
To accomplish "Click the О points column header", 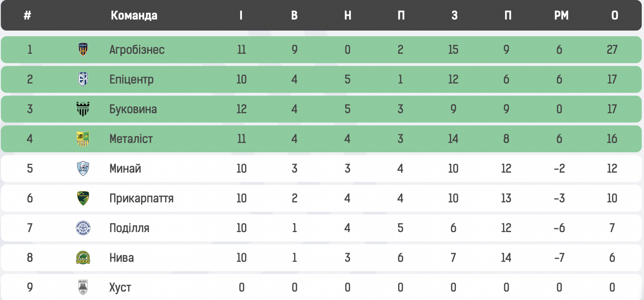I will point(615,15).
